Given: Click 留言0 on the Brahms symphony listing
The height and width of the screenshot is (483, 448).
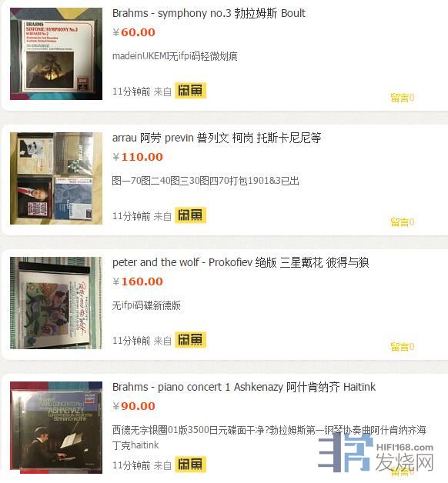Looking at the screenshot, I should tap(403, 98).
